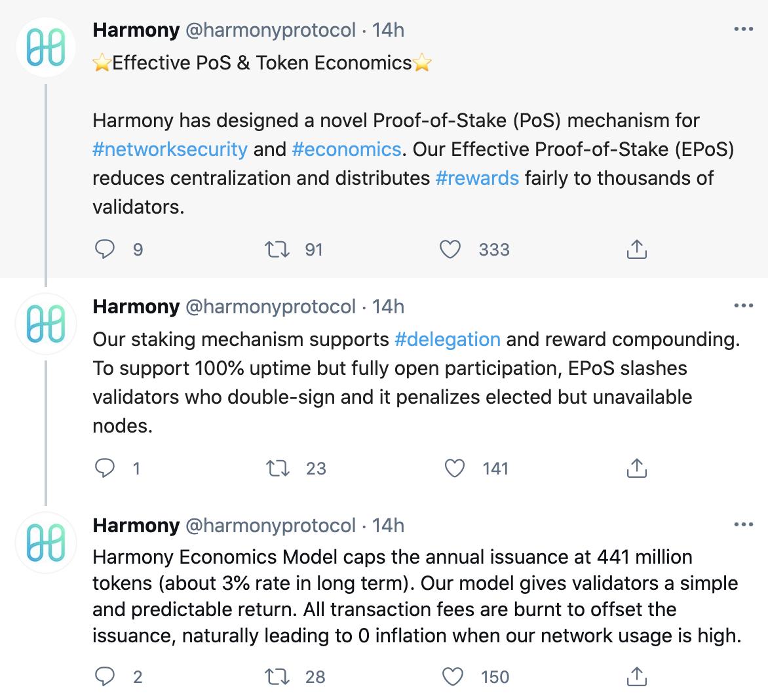Click the 14h timestamp on the first tweet
The width and height of the screenshot is (768, 700).
[x=389, y=29]
